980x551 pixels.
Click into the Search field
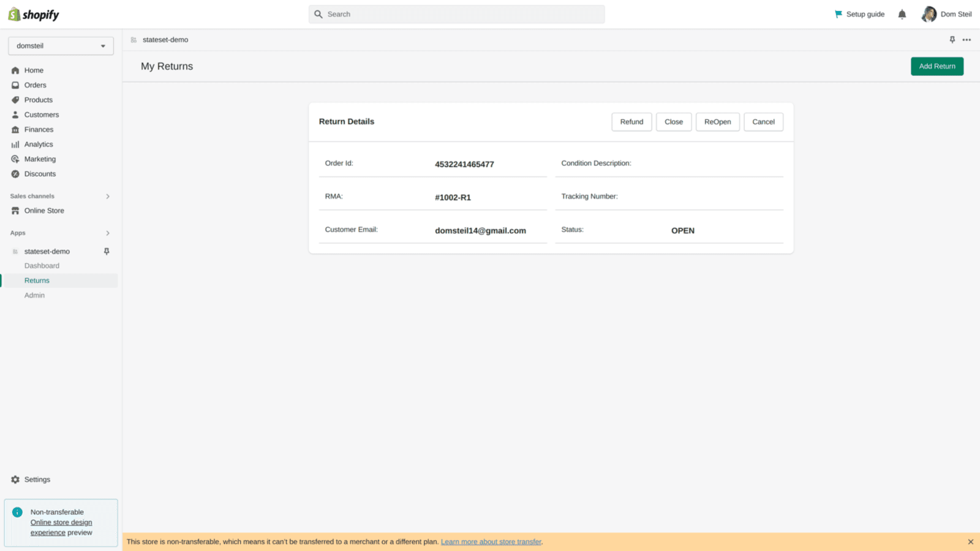click(456, 14)
